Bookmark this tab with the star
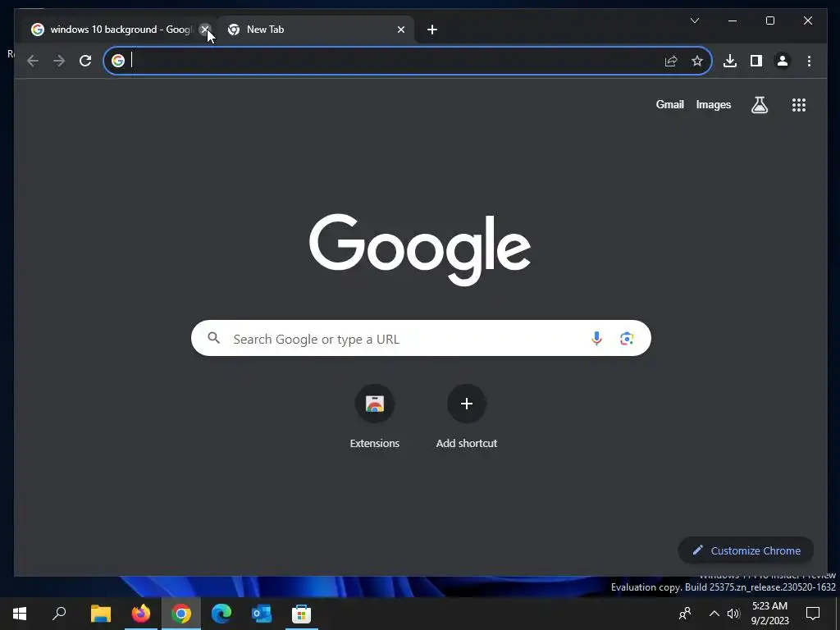This screenshot has width=840, height=630. 697,61
